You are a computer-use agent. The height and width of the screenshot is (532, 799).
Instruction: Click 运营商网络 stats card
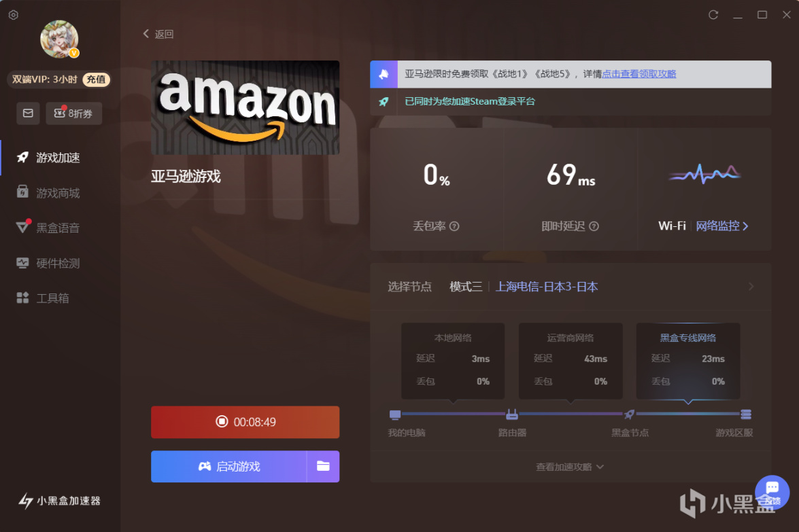[x=571, y=360]
